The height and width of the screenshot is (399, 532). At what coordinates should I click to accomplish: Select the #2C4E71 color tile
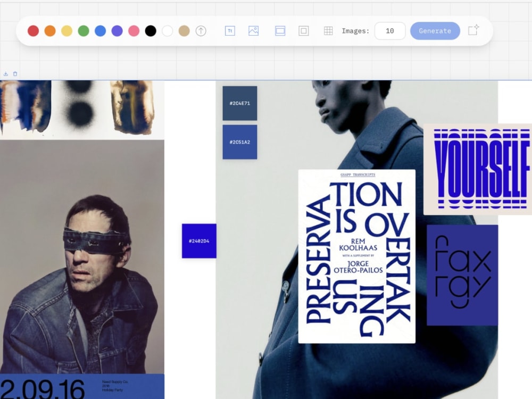(x=240, y=103)
